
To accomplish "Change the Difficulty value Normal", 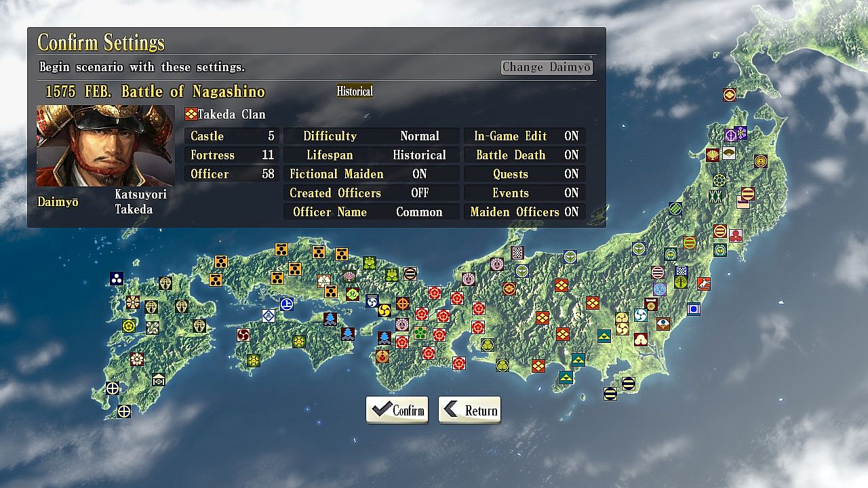I will (420, 136).
